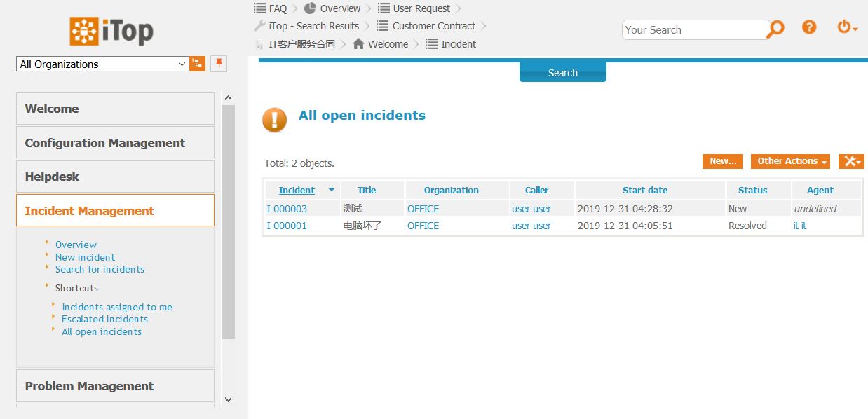Collapse the Incident Management menu section
This screenshot has width=868, height=419.
point(115,210)
